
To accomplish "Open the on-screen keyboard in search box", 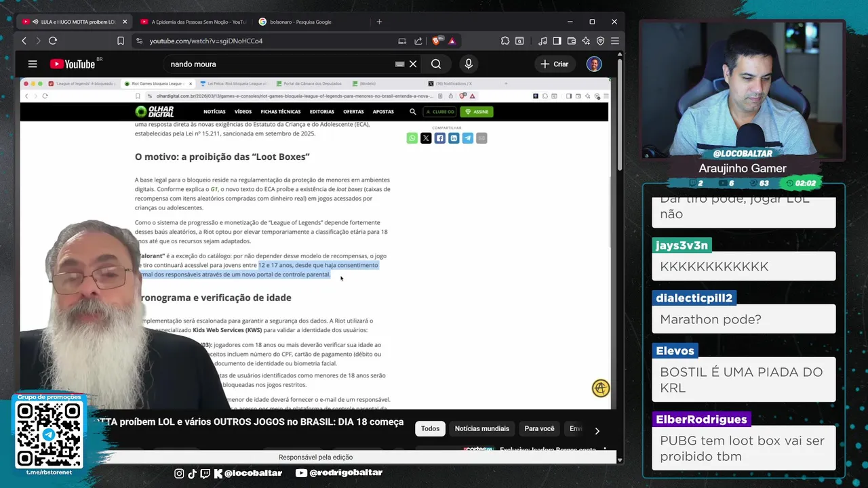I will pyautogui.click(x=399, y=64).
